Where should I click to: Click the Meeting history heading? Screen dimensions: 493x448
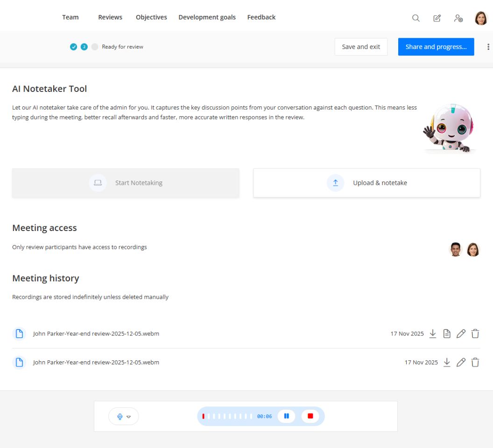click(46, 278)
